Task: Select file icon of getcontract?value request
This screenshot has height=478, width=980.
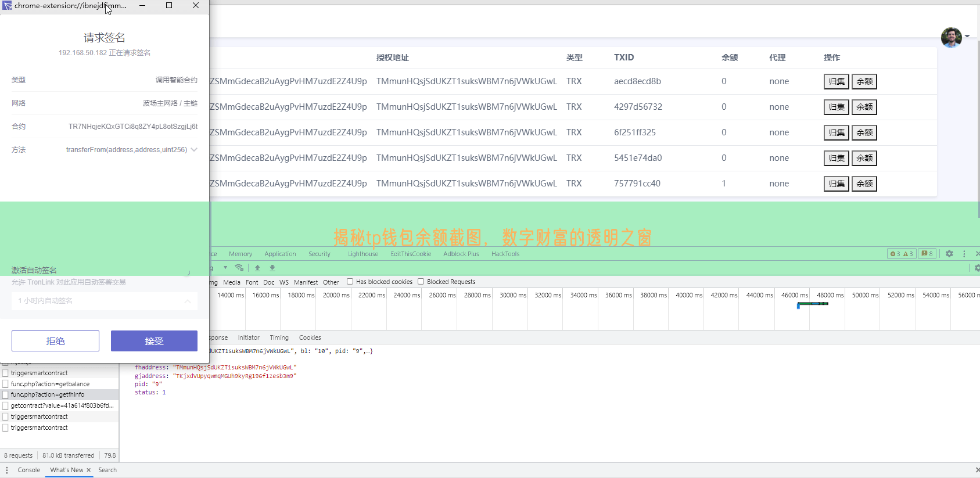Action: 5,405
